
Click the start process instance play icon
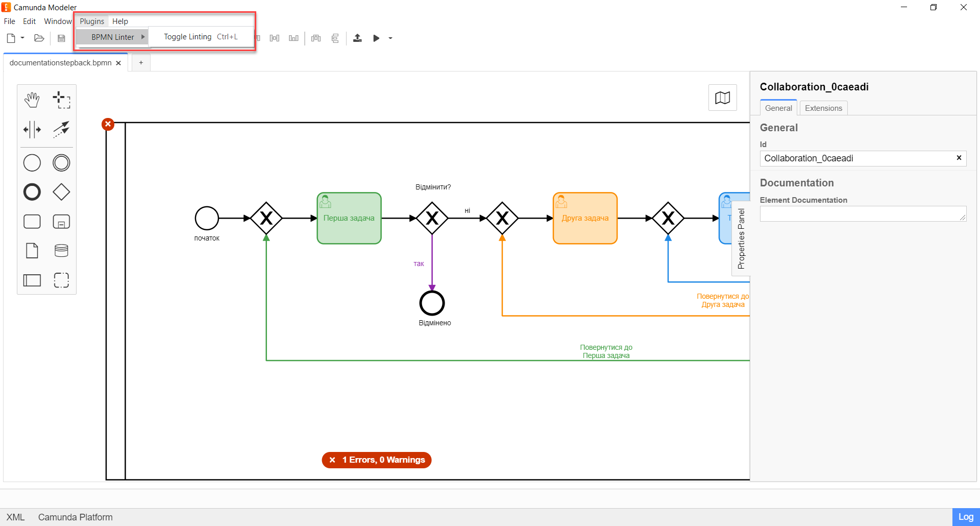pyautogui.click(x=376, y=38)
